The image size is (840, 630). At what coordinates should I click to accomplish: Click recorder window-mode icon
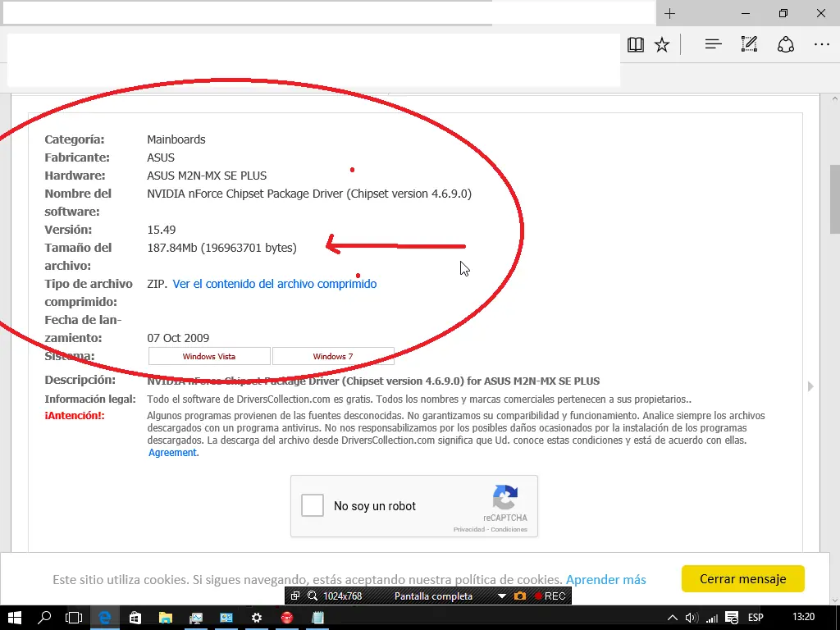tap(295, 596)
